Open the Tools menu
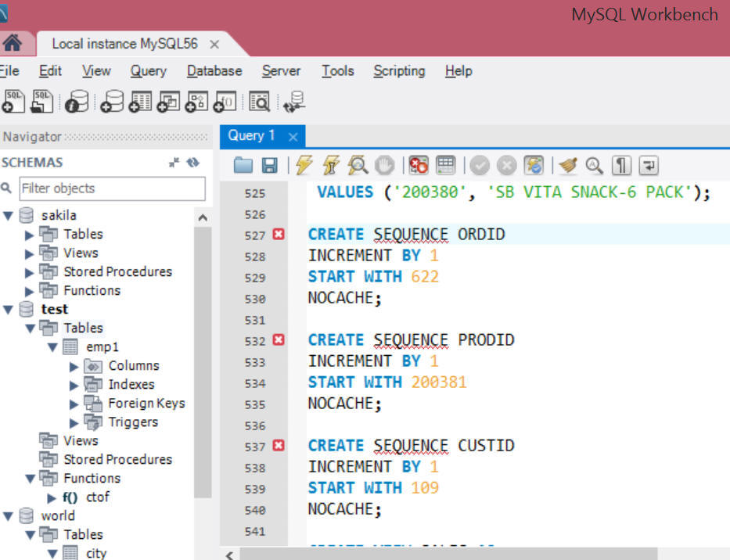Screen dimensions: 730x560 (x=337, y=70)
